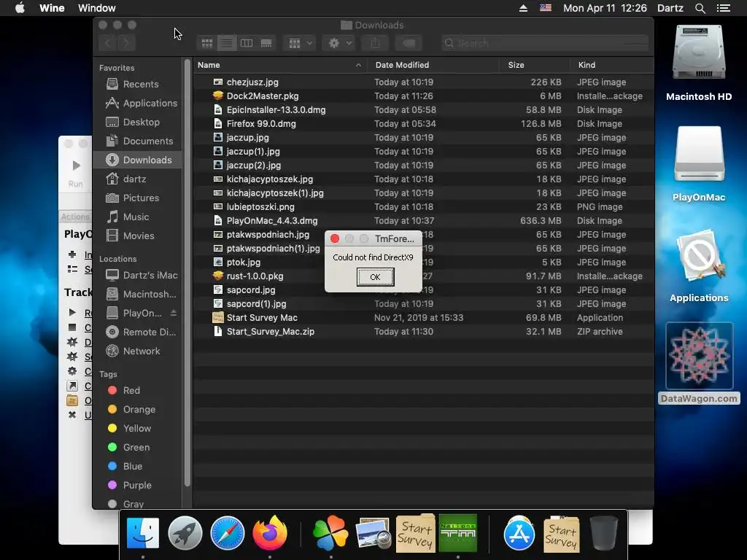Select Music in the Finder sidebar

pyautogui.click(x=137, y=217)
